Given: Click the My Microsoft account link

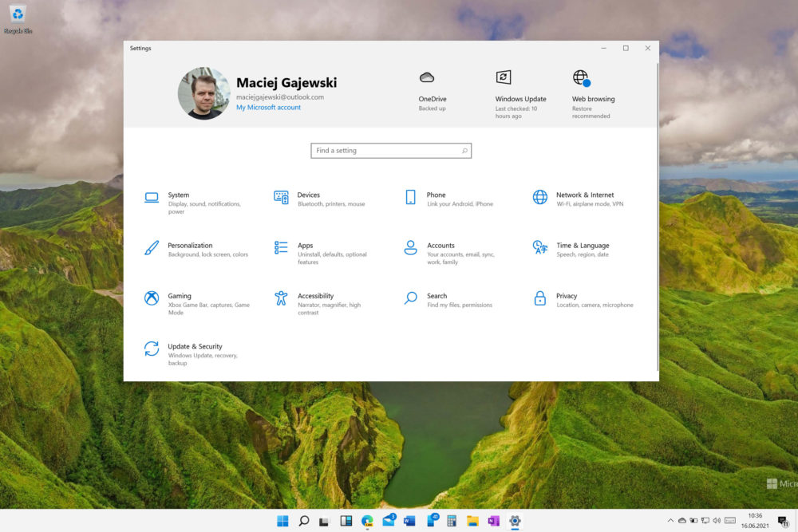Looking at the screenshot, I should click(x=268, y=108).
